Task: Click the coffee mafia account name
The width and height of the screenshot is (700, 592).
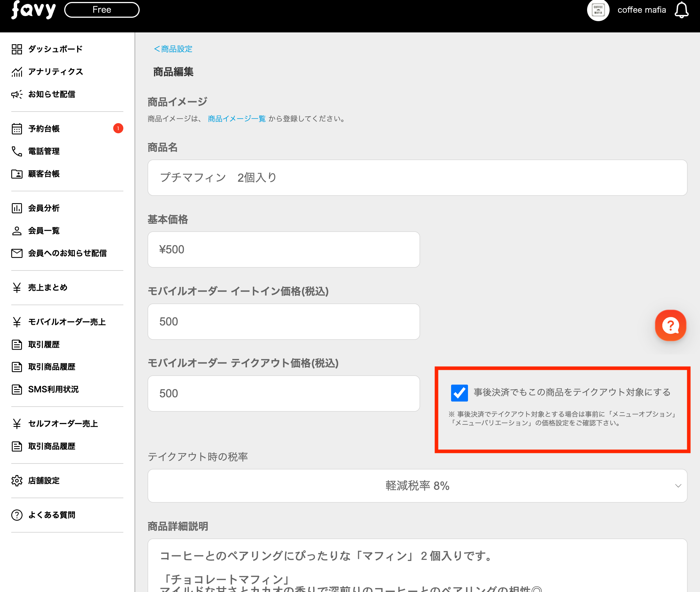Action: [x=641, y=10]
